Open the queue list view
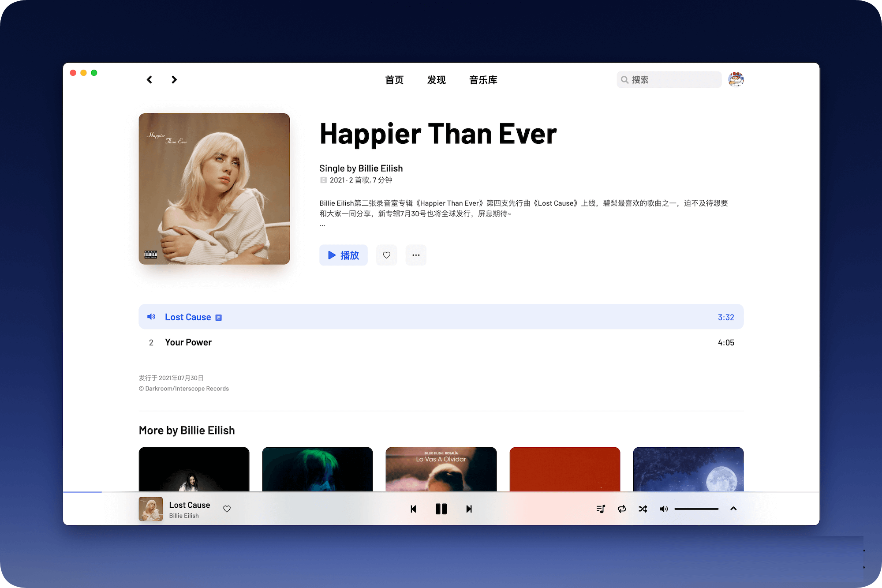This screenshot has width=882, height=588. click(x=600, y=509)
